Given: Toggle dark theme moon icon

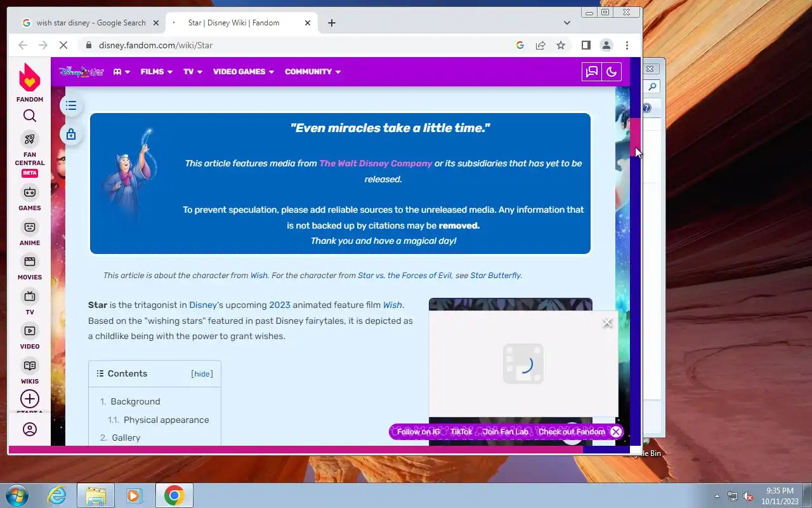Looking at the screenshot, I should (x=612, y=72).
